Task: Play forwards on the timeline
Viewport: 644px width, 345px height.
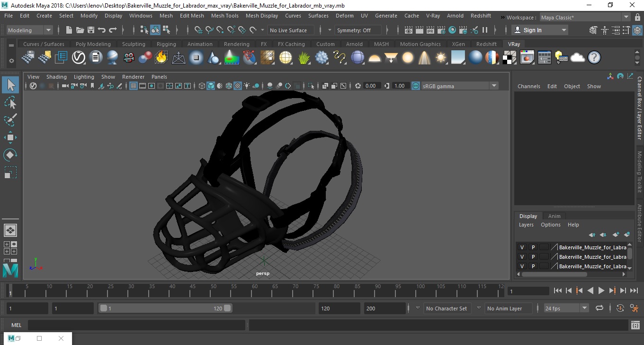Action: point(601,291)
